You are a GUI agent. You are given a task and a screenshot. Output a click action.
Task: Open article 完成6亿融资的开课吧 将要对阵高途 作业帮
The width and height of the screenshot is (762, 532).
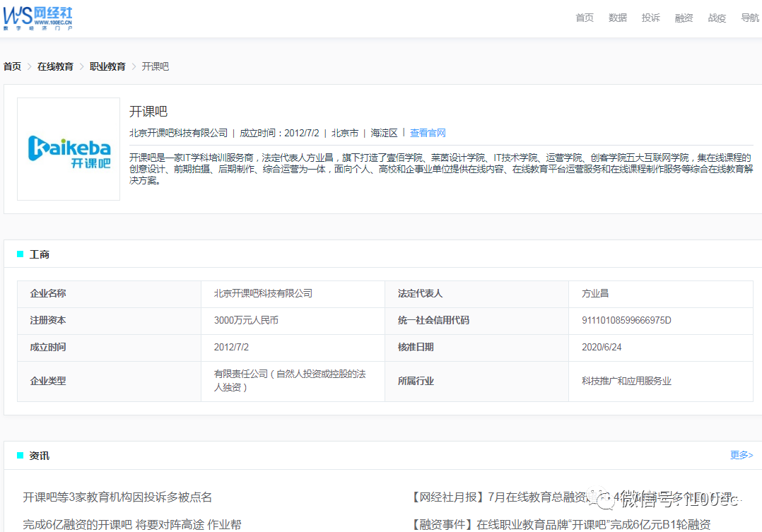(132, 524)
